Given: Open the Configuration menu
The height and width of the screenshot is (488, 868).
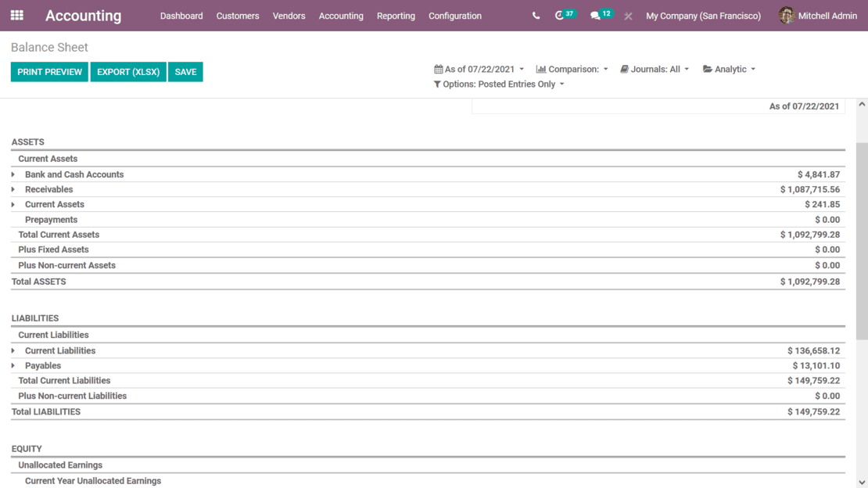Looking at the screenshot, I should point(455,16).
